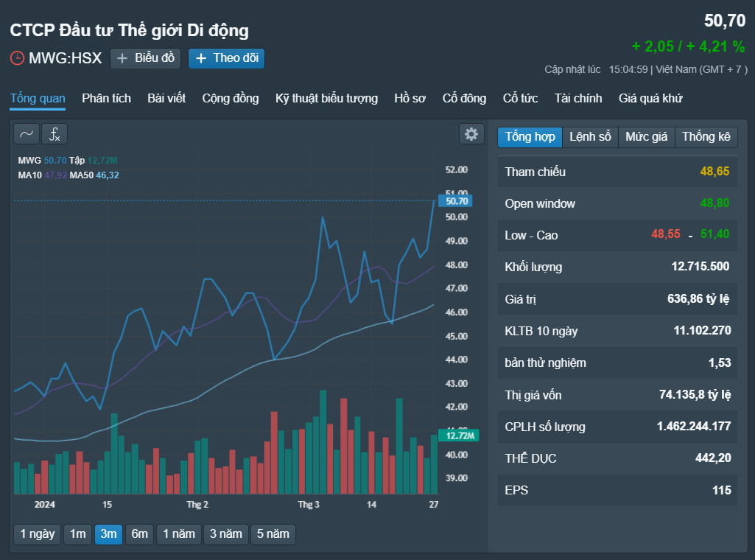755x560 pixels.
Task: Open the Phân tích tab
Action: click(x=106, y=98)
